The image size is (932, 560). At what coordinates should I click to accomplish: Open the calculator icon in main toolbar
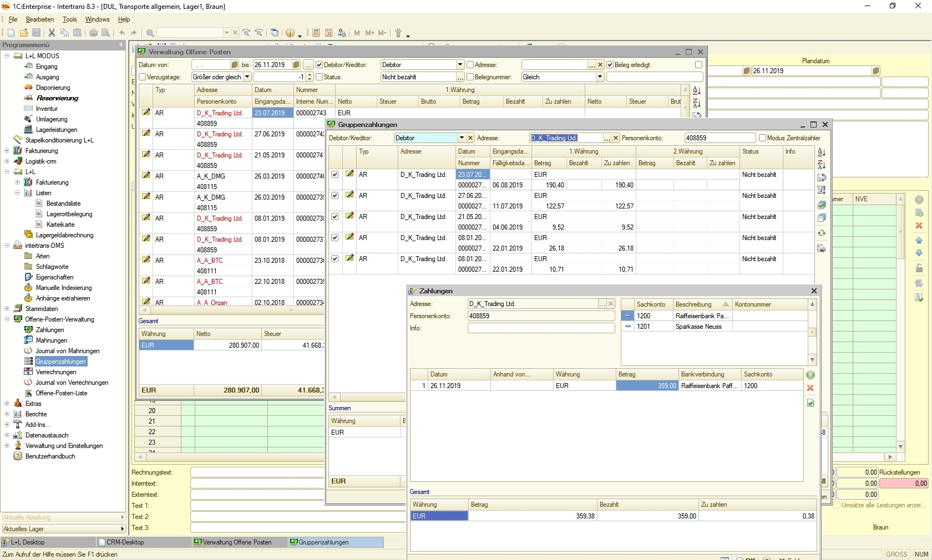click(316, 33)
